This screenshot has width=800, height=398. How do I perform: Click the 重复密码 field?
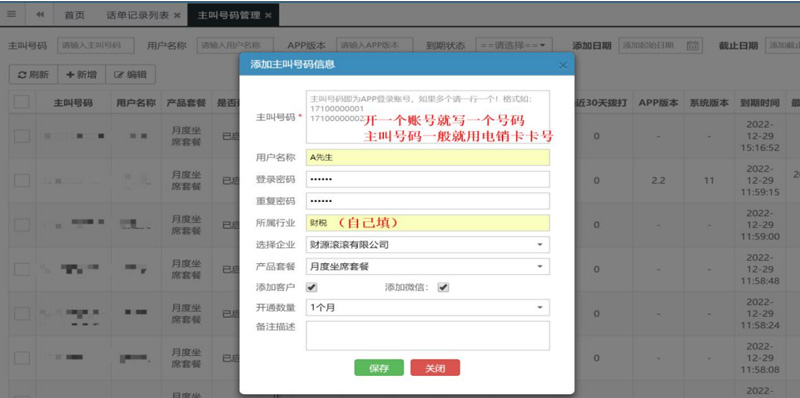(x=428, y=201)
